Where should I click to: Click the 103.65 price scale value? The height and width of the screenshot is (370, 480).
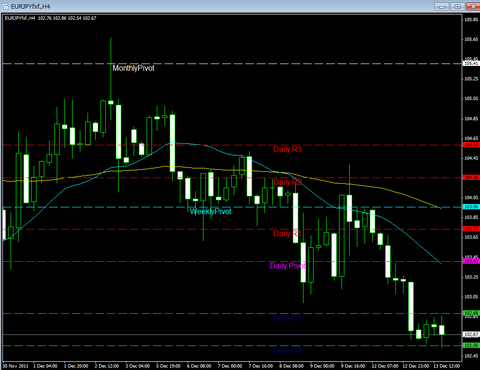point(471,237)
